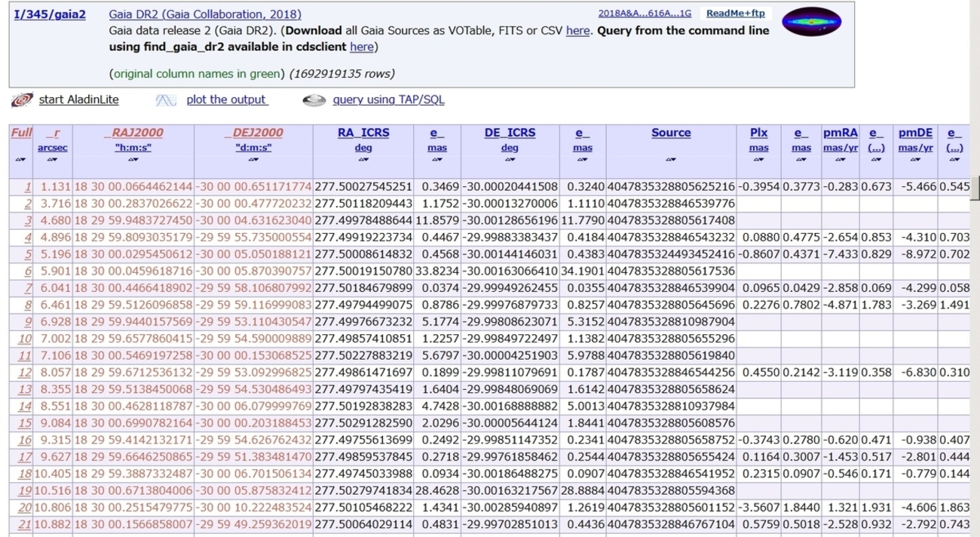Click the AladinLite galaxy icon

23,100
